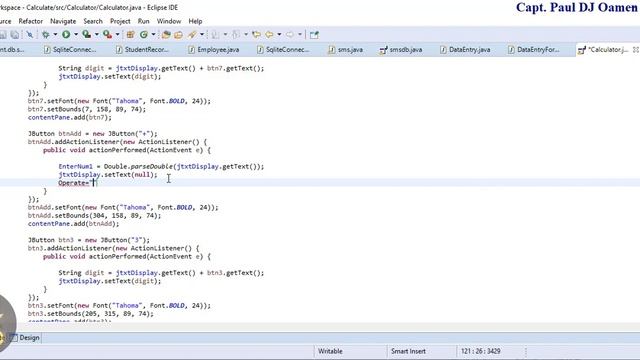This screenshot has width=640, height=360.
Task: Toggle Skip All Breakpoints icon
Action: 30,35
